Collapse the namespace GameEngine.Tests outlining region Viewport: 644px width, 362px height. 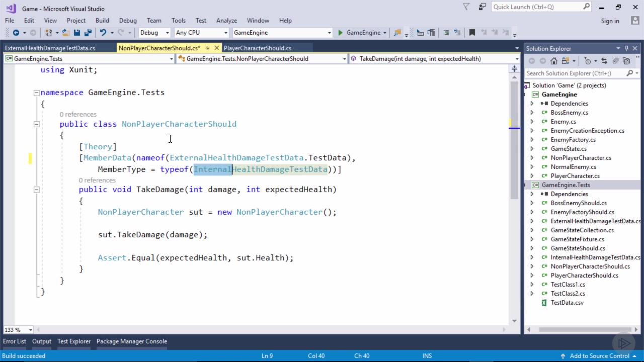pos(36,93)
